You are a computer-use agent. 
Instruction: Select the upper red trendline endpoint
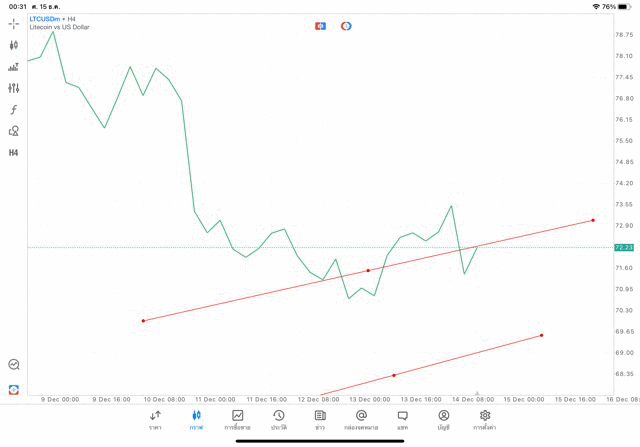pyautogui.click(x=593, y=220)
